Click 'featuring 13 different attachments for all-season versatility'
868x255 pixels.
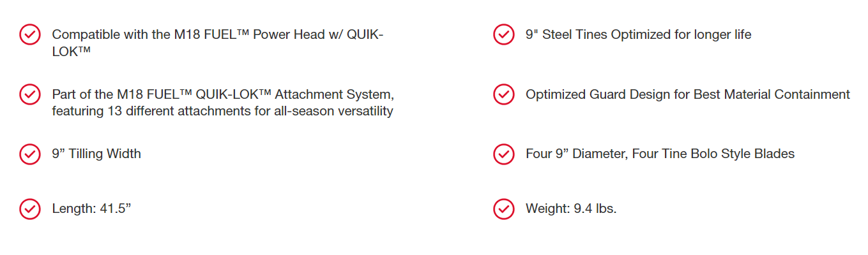tap(222, 111)
